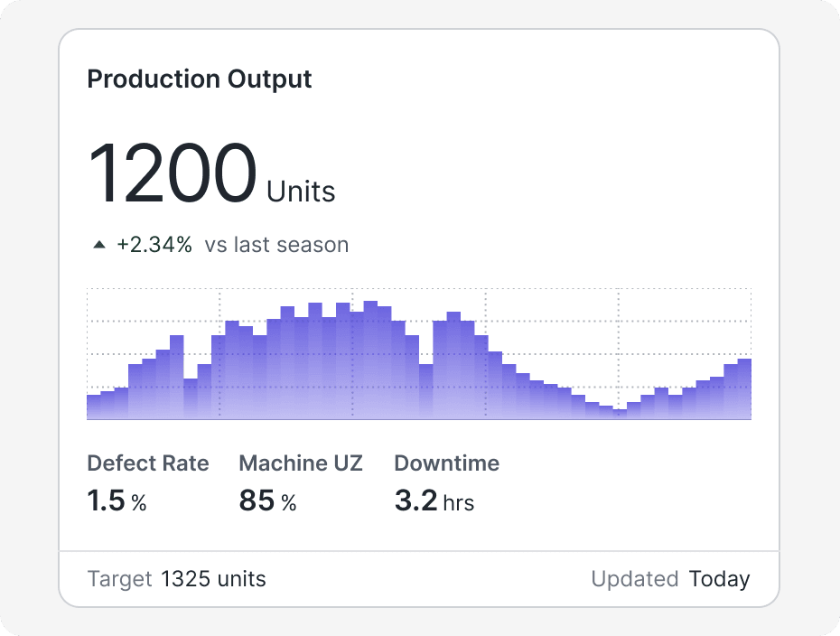This screenshot has width=840, height=636.
Task: Click the 1.5 % defect value
Action: point(117,501)
